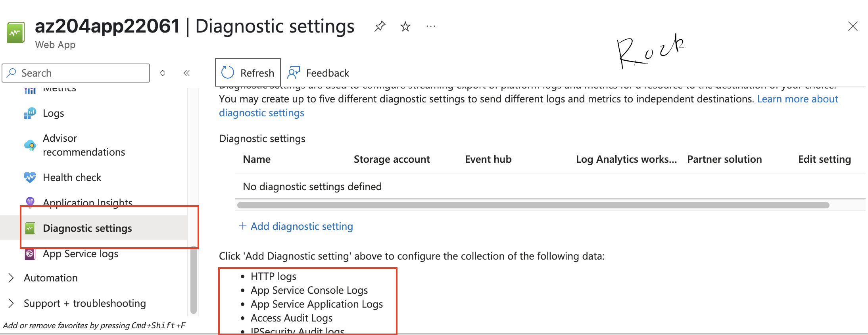Image resolution: width=868 pixels, height=335 pixels.
Task: Click Add diagnostic setting link
Action: point(301,226)
